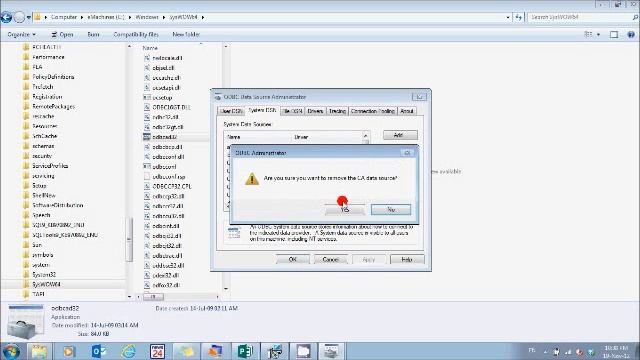Click Compatibility files in the toolbar

point(136,35)
